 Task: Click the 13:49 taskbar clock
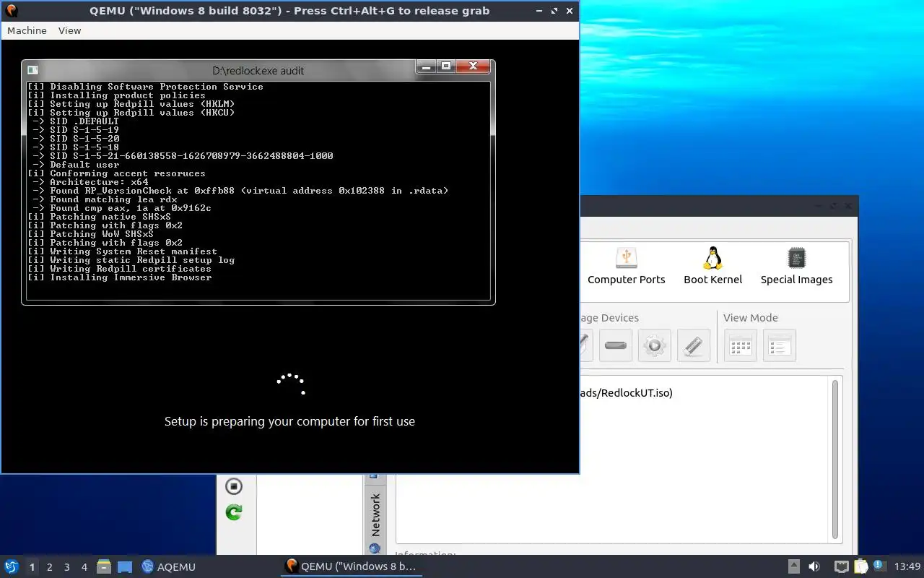coord(907,566)
